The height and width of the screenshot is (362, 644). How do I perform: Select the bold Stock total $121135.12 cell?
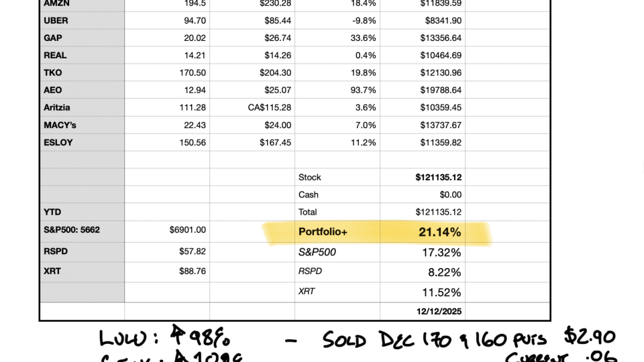click(x=423, y=178)
